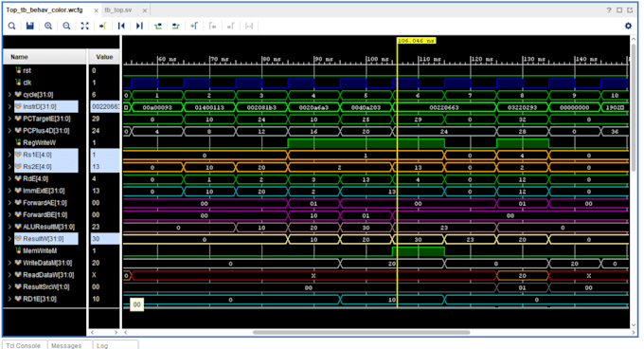
Task: Expand RD1E[31:0] signal bits
Action: [x=9, y=299]
